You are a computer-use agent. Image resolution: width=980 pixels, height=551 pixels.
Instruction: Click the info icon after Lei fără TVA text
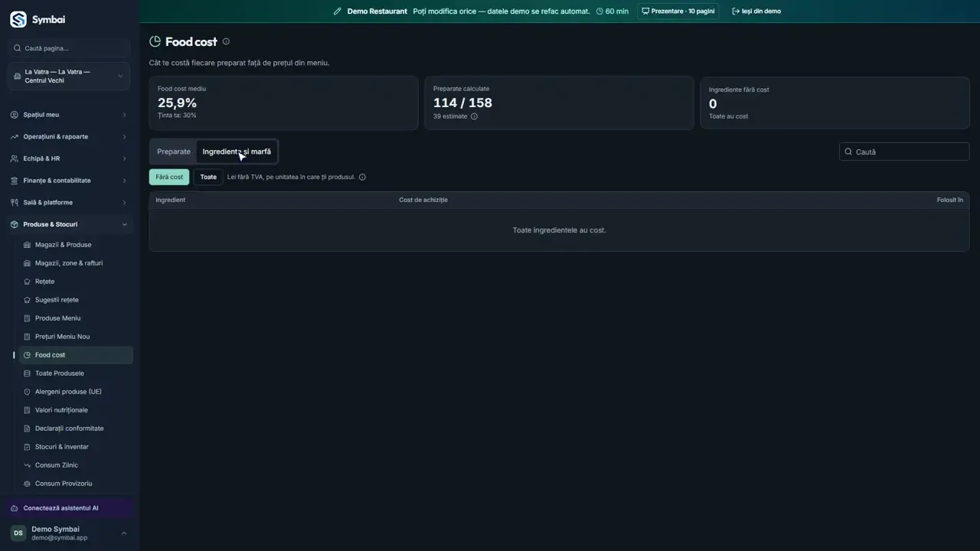click(362, 177)
